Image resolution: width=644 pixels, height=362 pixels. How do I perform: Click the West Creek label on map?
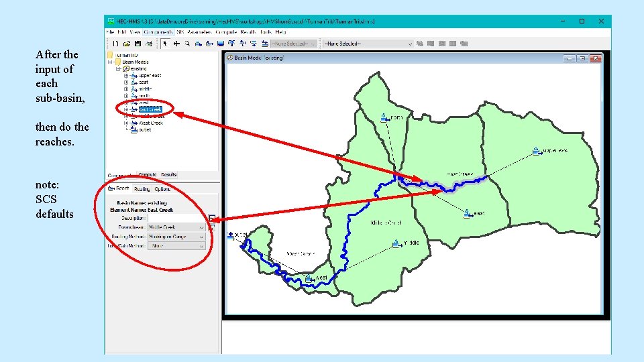coord(301,254)
